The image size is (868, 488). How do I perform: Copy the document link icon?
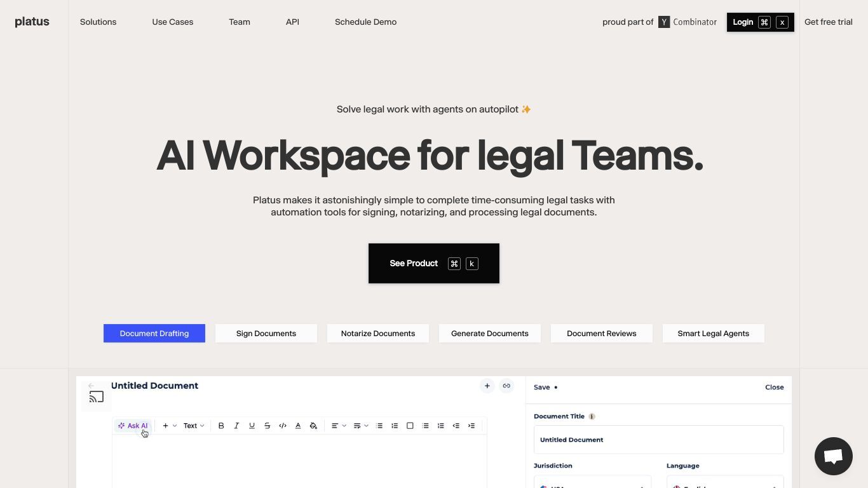[x=506, y=386]
